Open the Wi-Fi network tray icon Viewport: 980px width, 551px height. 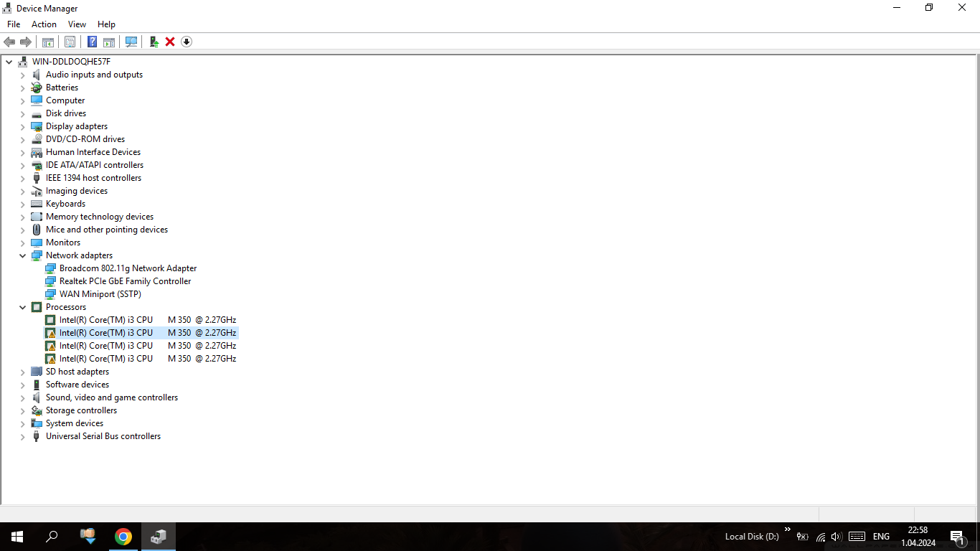pyautogui.click(x=821, y=537)
